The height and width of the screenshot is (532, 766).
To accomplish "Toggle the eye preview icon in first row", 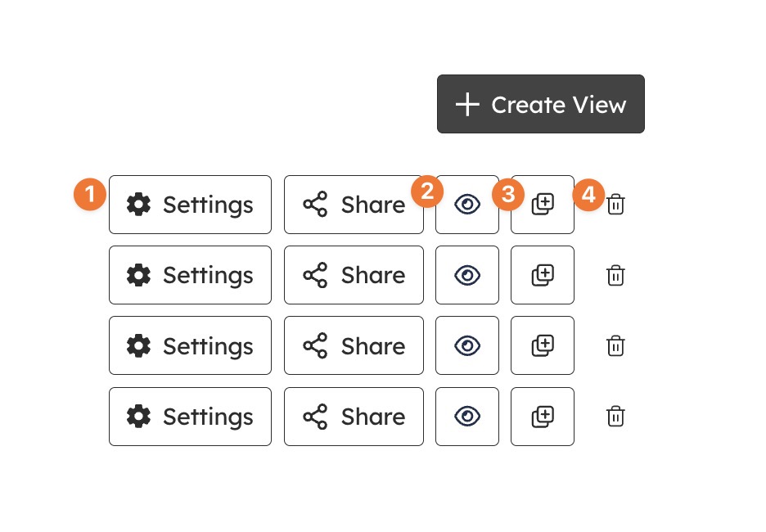I will (x=467, y=205).
